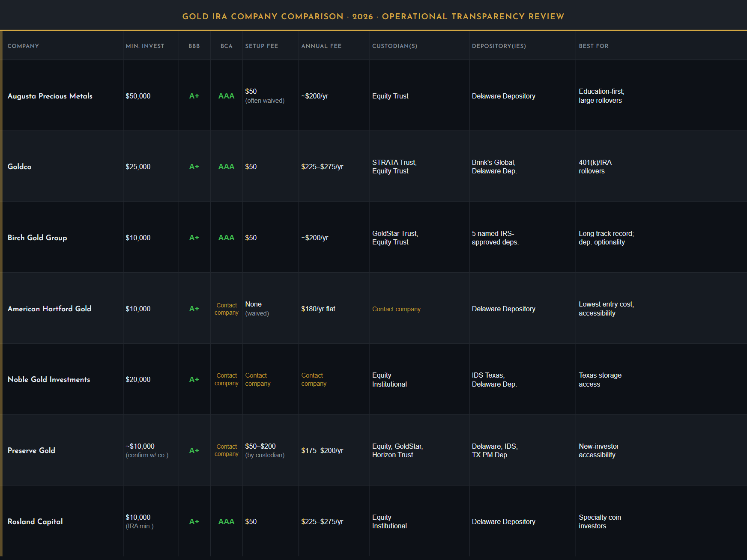
Task: Click Preserve Gold's BCA Contact company
Action: (227, 450)
